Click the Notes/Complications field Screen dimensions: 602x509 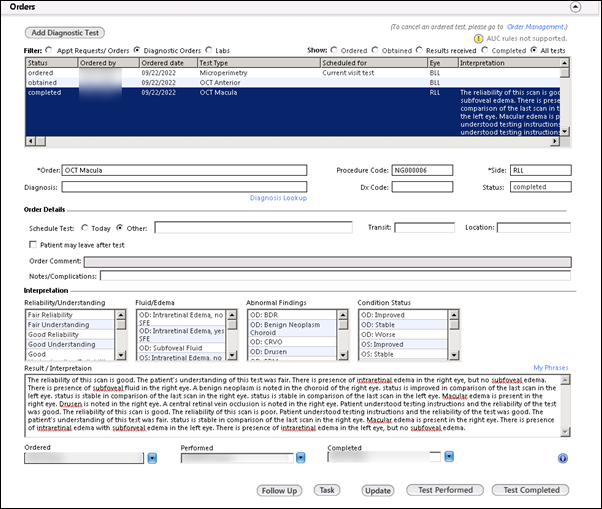(335, 276)
